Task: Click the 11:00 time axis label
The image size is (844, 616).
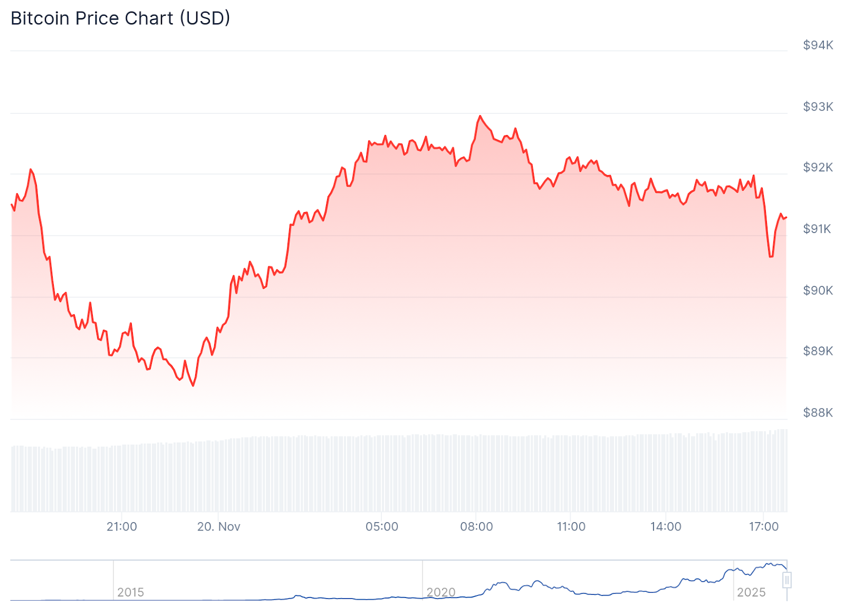Action: (571, 527)
